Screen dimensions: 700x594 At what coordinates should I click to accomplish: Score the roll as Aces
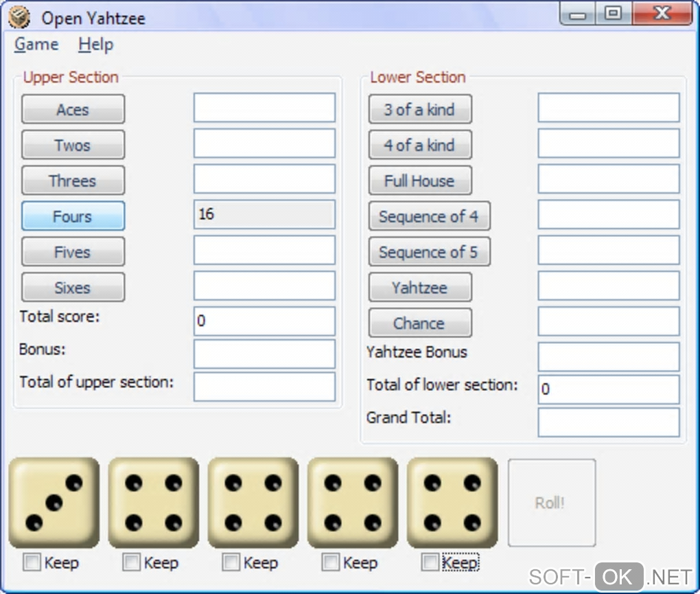click(x=73, y=109)
